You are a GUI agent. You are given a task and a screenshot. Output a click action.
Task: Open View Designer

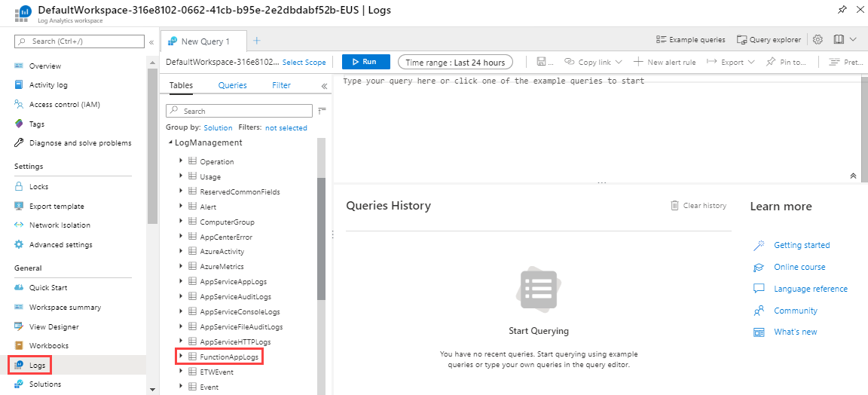(x=53, y=327)
